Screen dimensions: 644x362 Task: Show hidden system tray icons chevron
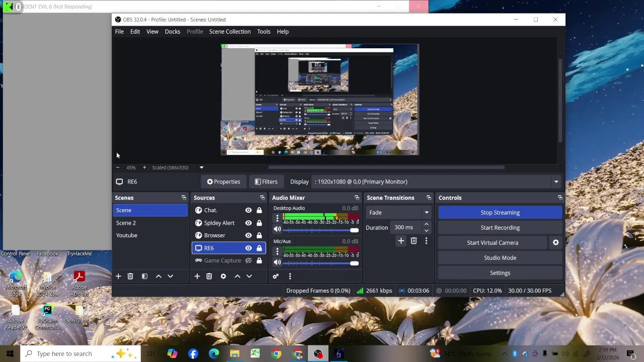coord(505,353)
